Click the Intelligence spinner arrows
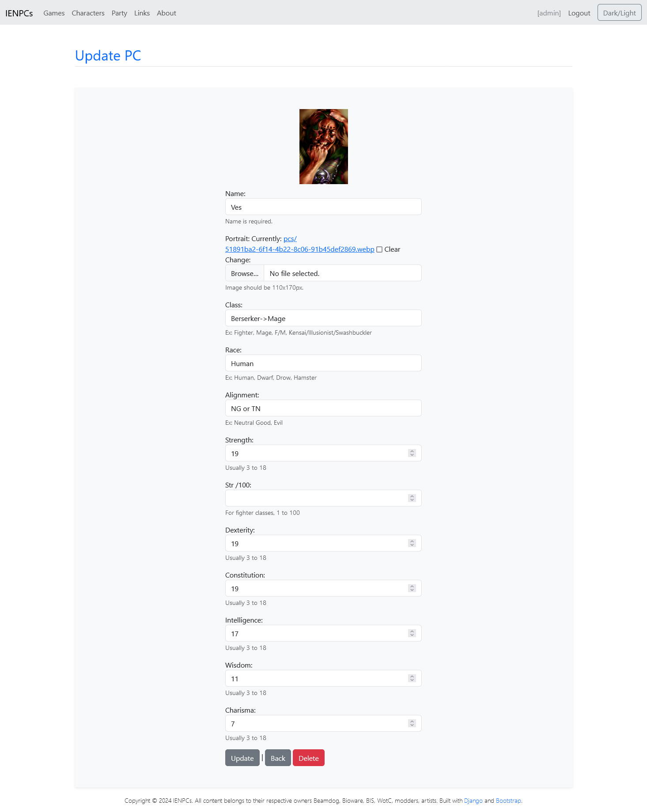The height and width of the screenshot is (812, 647). pyautogui.click(x=412, y=633)
